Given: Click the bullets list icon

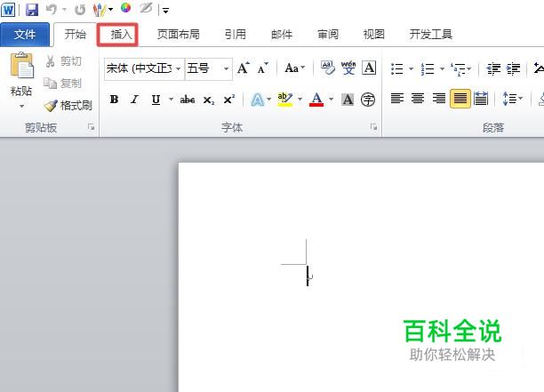Looking at the screenshot, I should (x=397, y=68).
